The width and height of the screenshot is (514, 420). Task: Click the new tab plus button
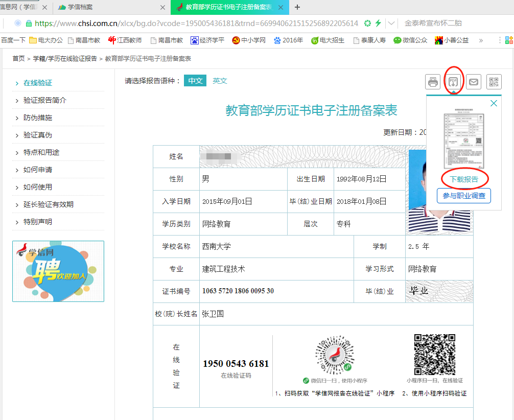297,7
